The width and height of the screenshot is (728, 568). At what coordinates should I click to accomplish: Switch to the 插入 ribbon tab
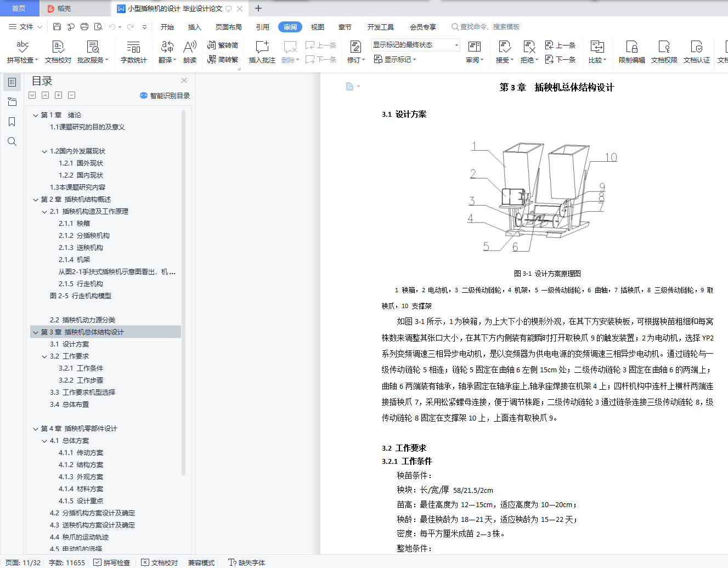click(194, 27)
